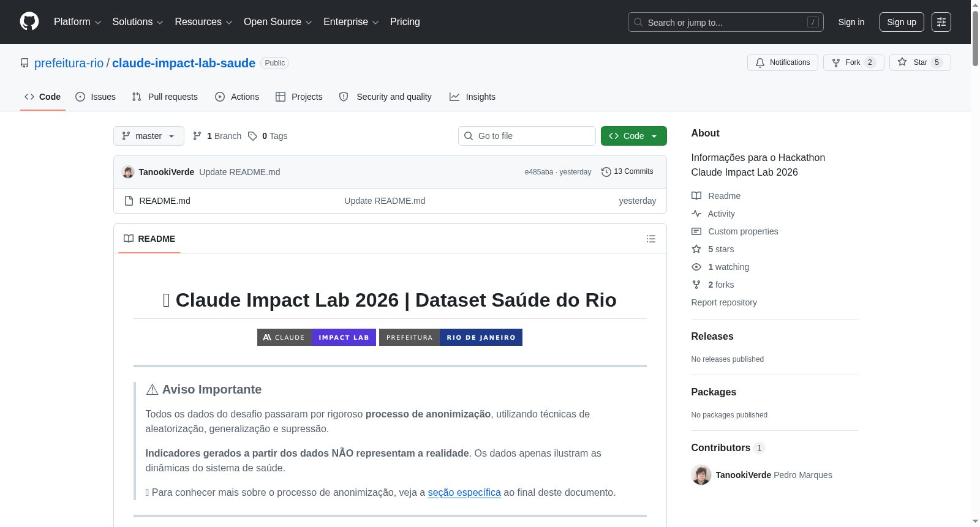Click the Notifications bell button
Viewport: 980px width, 527px height.
(x=782, y=62)
